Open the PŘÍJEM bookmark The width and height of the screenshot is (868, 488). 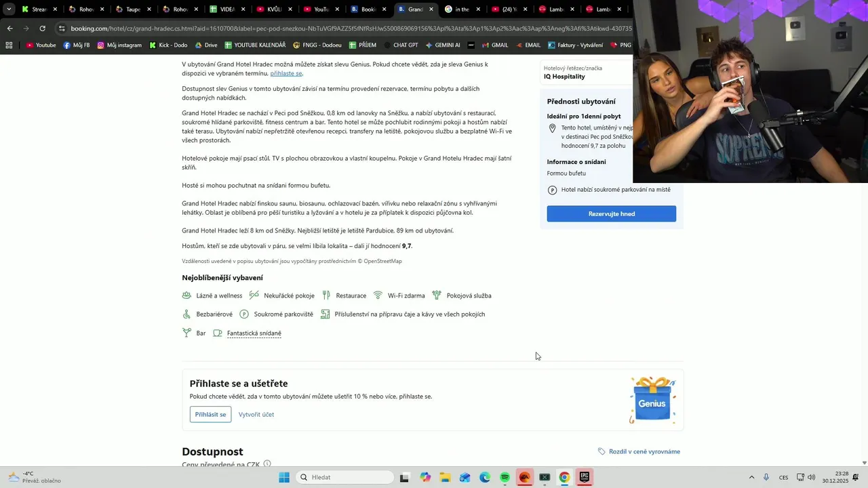tap(363, 45)
